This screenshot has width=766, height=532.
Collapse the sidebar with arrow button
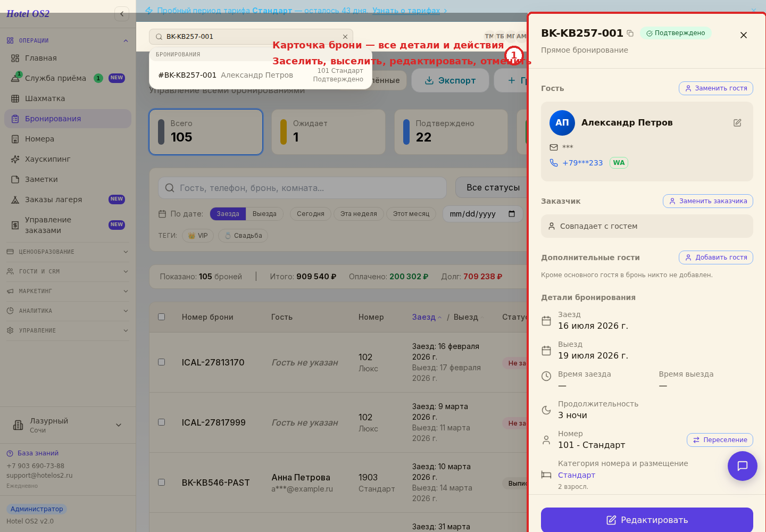coord(122,14)
